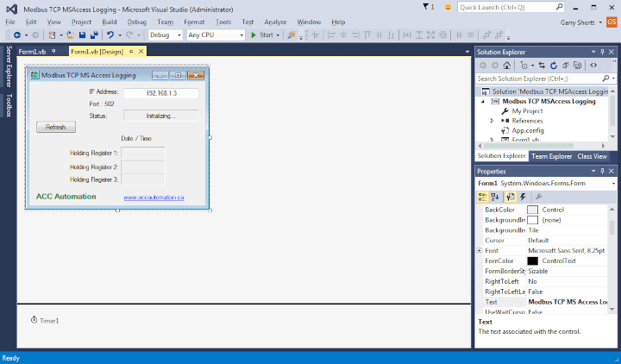This screenshot has width=621, height=364.
Task: Click the Align Tops layout icon
Action: coord(367,35)
